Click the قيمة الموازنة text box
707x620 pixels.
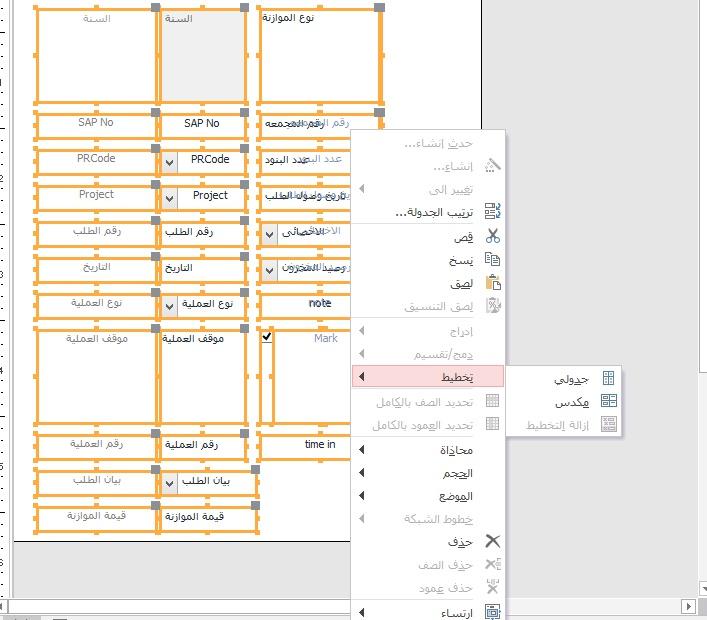[x=207, y=519]
